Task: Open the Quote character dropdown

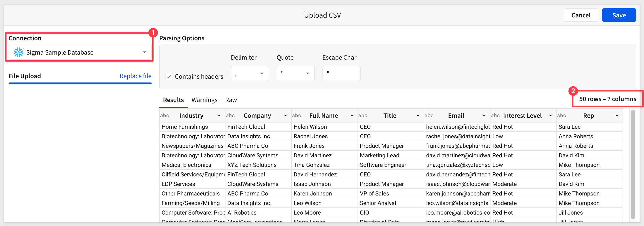Action: (296, 73)
